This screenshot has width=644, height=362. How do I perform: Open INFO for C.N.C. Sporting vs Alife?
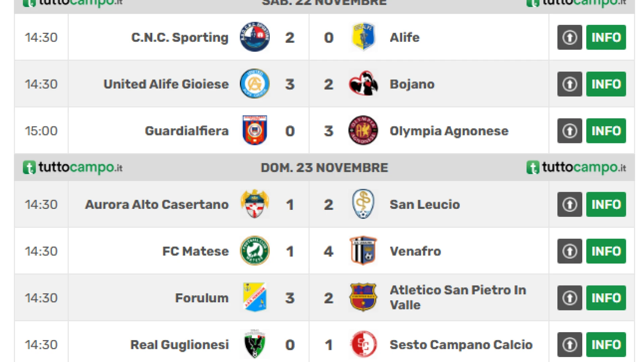pyautogui.click(x=606, y=37)
